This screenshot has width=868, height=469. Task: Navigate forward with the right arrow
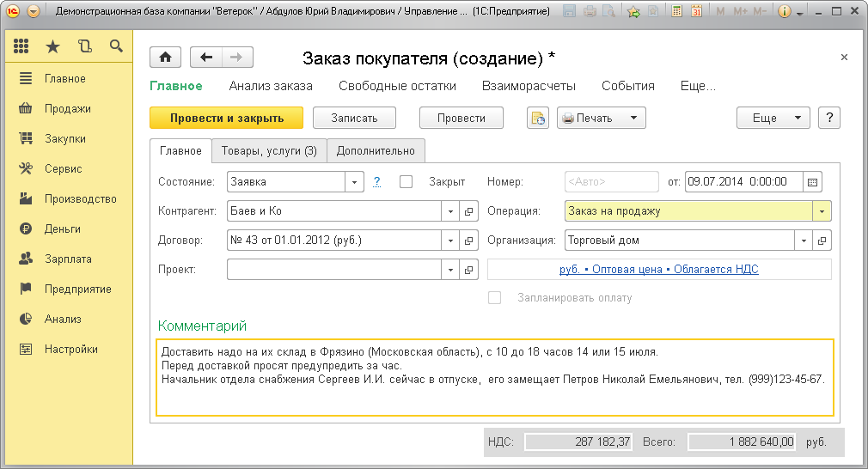click(x=237, y=57)
